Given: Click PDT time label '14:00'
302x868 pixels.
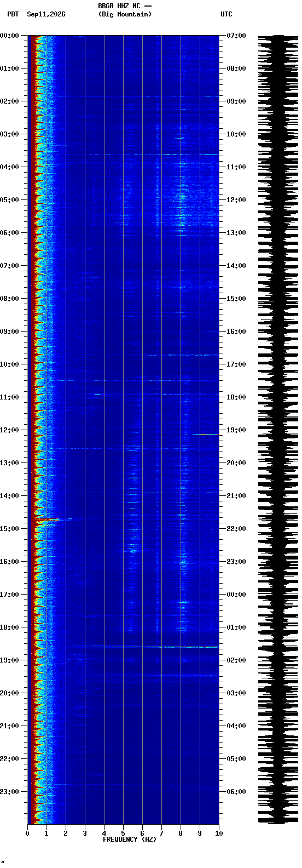Looking at the screenshot, I should (x=9, y=496).
